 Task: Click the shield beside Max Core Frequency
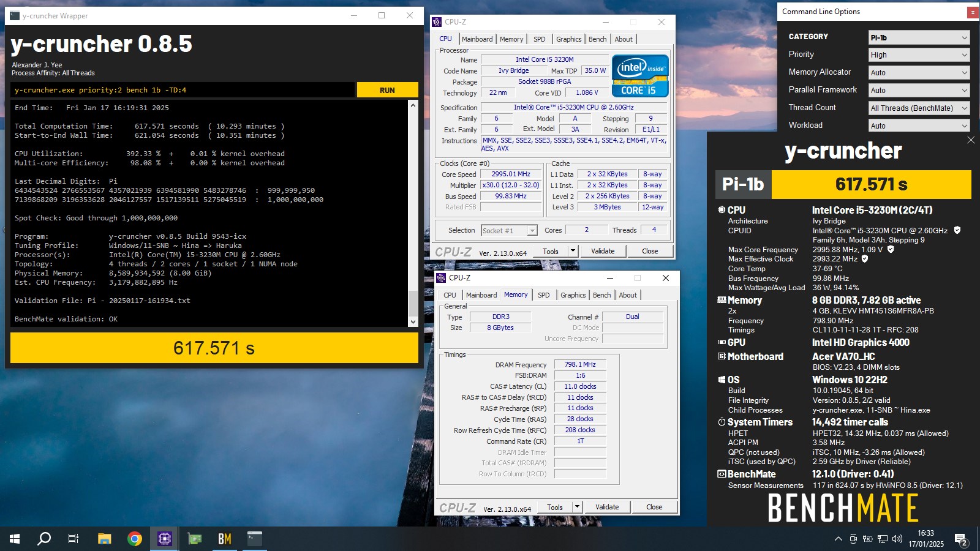[x=891, y=249]
